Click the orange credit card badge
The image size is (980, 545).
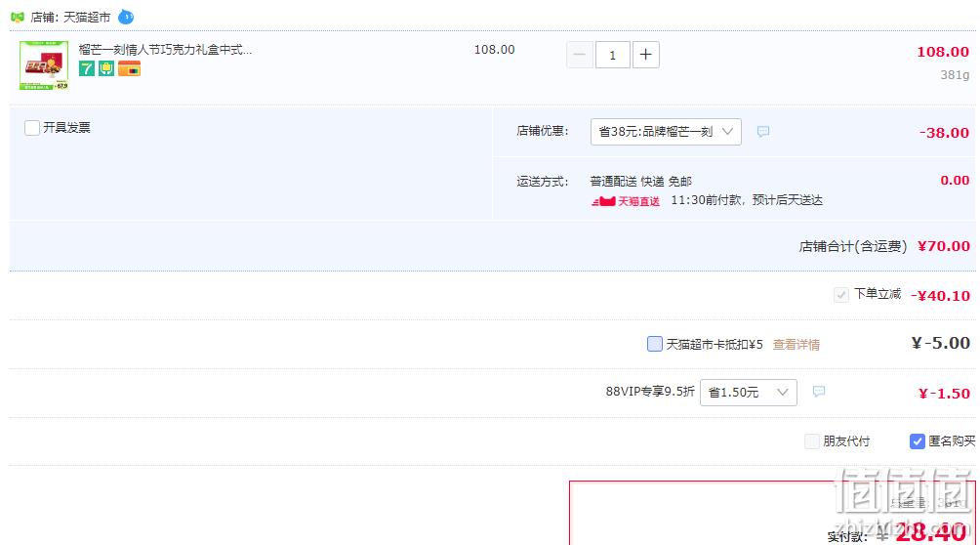[x=130, y=68]
